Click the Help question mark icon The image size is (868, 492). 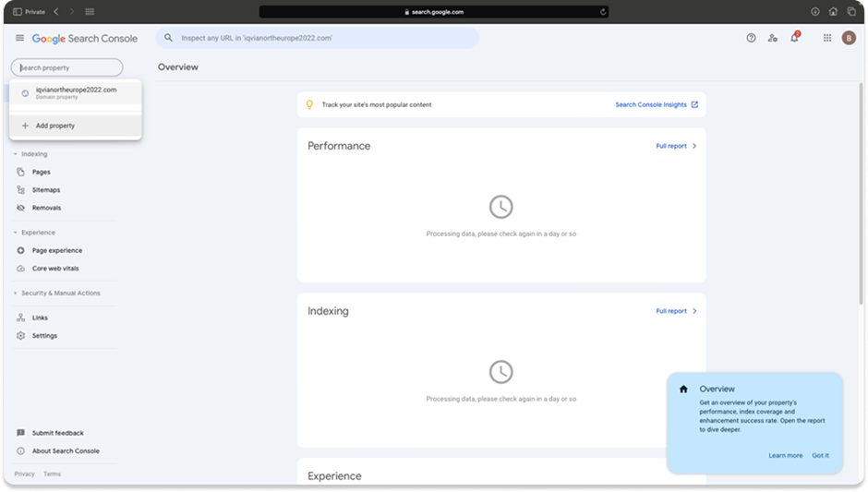point(751,38)
